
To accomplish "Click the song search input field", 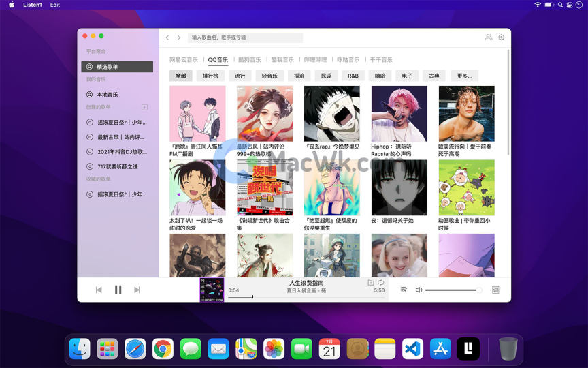I will pos(245,37).
